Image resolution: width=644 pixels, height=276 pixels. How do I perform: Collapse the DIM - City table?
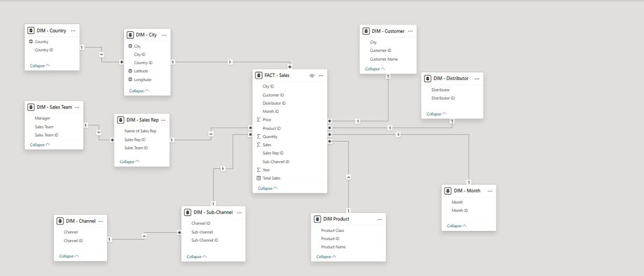[139, 91]
